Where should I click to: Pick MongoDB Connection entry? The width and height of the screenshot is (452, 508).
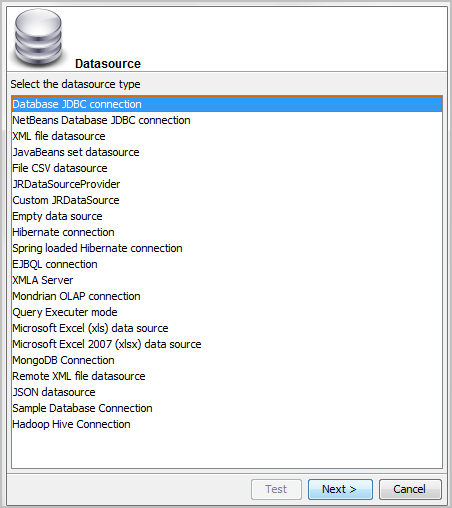pyautogui.click(x=227, y=360)
